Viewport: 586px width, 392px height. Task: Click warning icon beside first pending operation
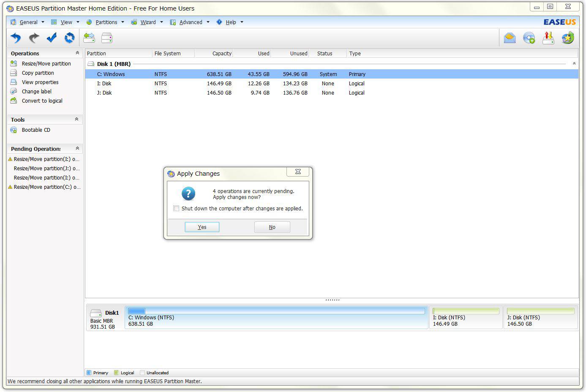tap(10, 159)
